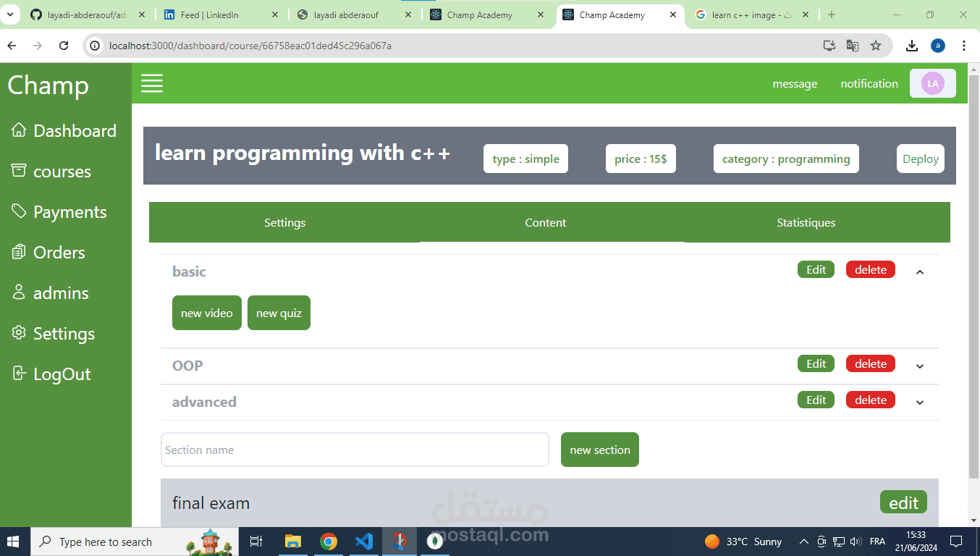Collapse the basic section chevron
This screenshot has width=980, height=556.
(920, 272)
